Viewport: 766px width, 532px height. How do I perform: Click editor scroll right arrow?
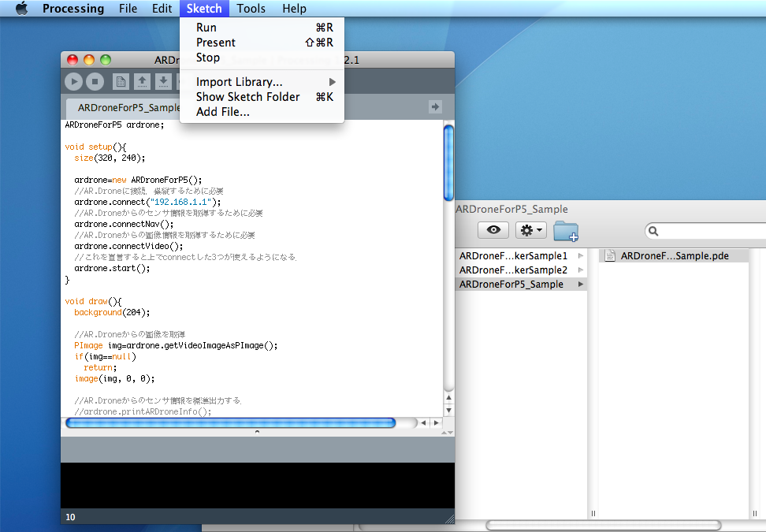click(437, 422)
